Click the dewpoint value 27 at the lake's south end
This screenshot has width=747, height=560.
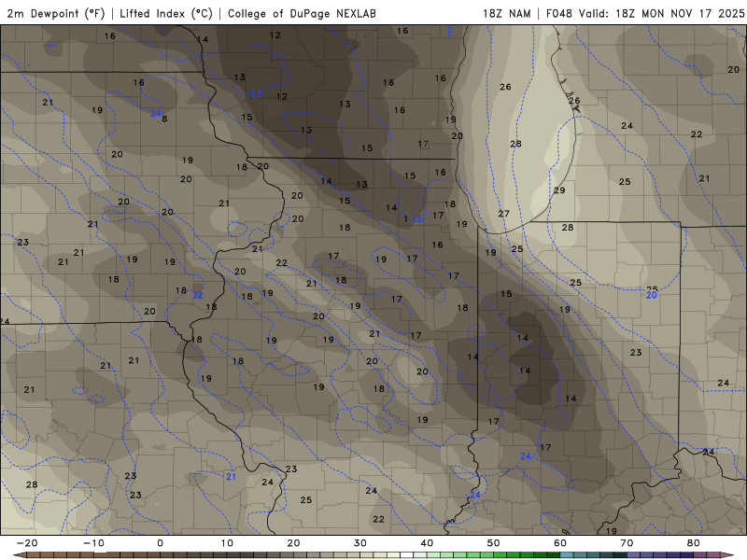[503, 214]
